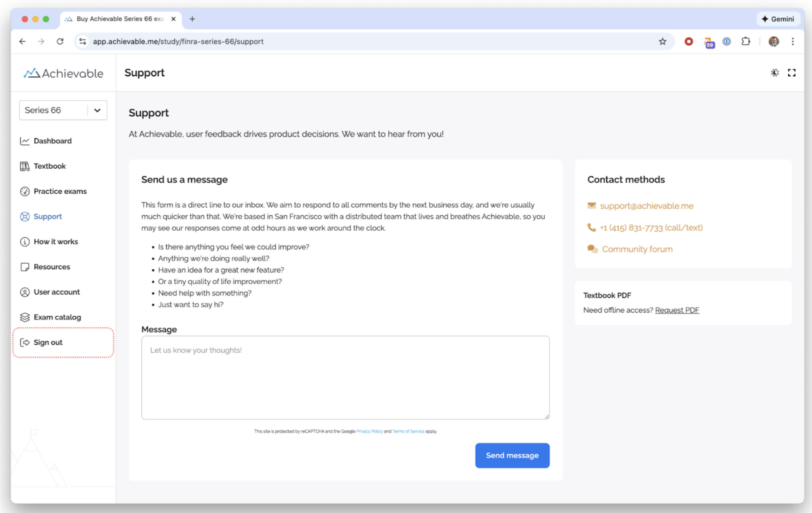Bookmark this page with the star icon

(x=662, y=41)
